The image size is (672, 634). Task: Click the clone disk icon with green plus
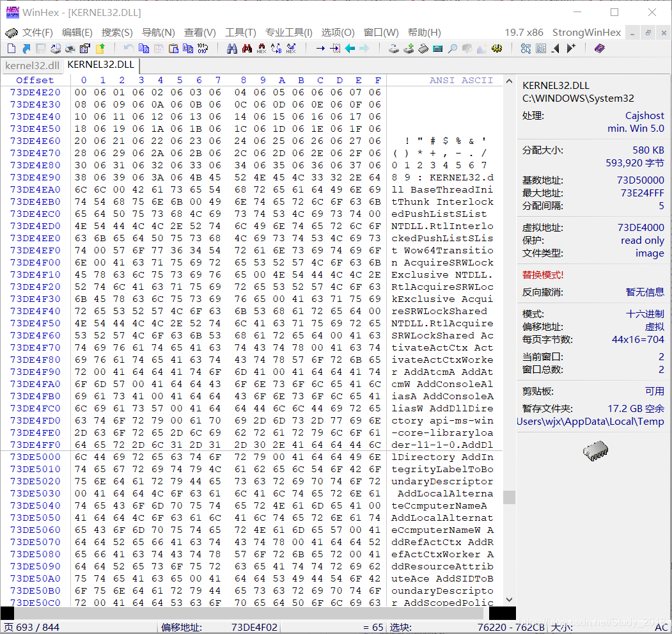pos(409,49)
